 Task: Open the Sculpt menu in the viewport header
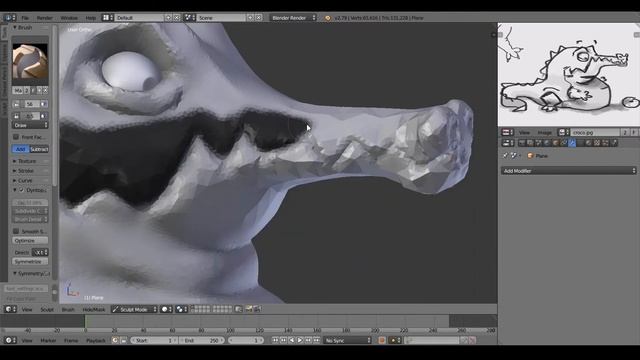pyautogui.click(x=47, y=309)
